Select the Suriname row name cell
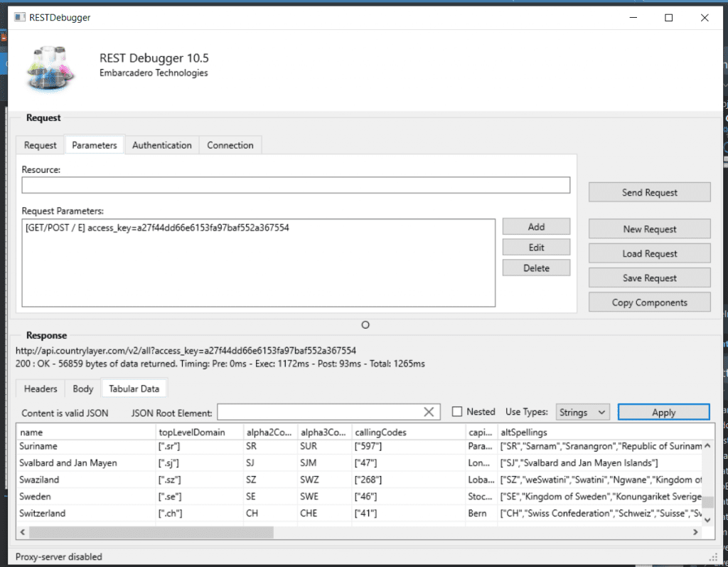Viewport: 728px width, 567px height. coord(86,446)
